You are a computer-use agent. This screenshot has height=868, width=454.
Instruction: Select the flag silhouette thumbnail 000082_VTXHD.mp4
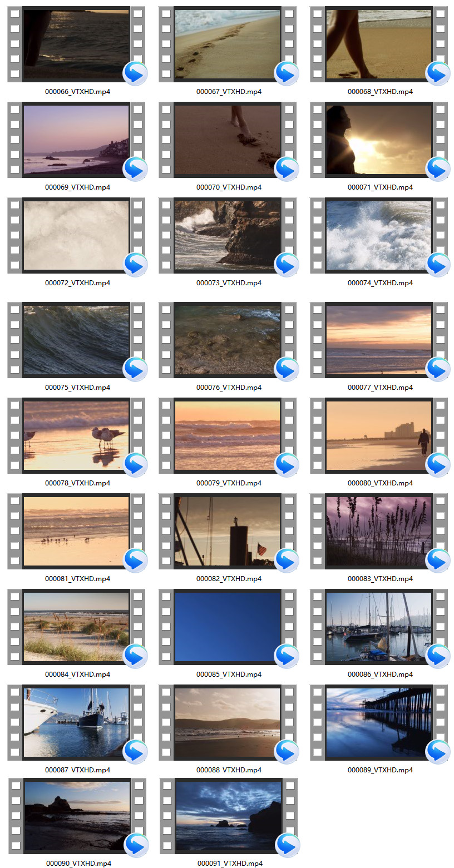click(228, 531)
